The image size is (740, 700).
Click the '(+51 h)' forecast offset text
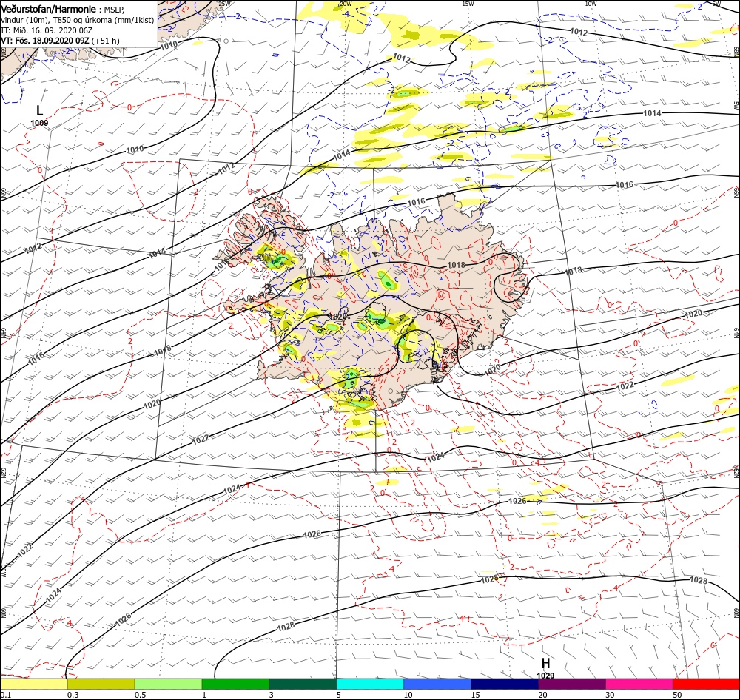106,41
